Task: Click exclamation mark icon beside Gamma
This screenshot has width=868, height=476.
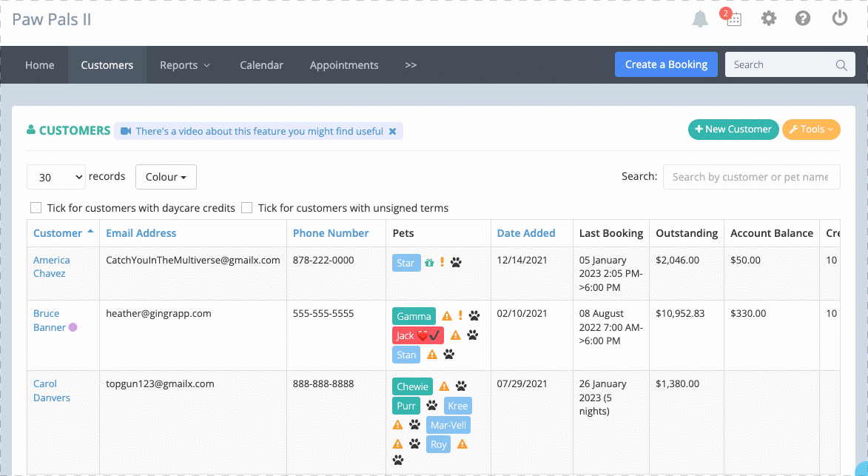Action: pyautogui.click(x=460, y=315)
